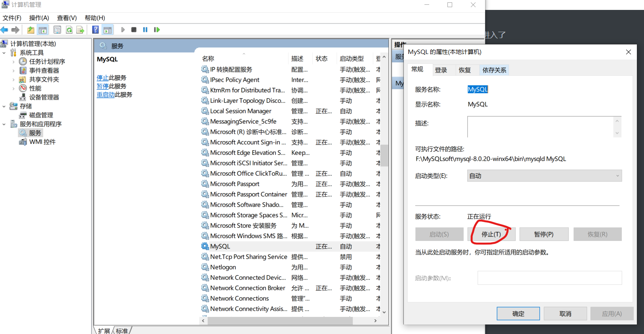Select WMI 控件 in the tree
644x334 pixels.
(x=42, y=142)
